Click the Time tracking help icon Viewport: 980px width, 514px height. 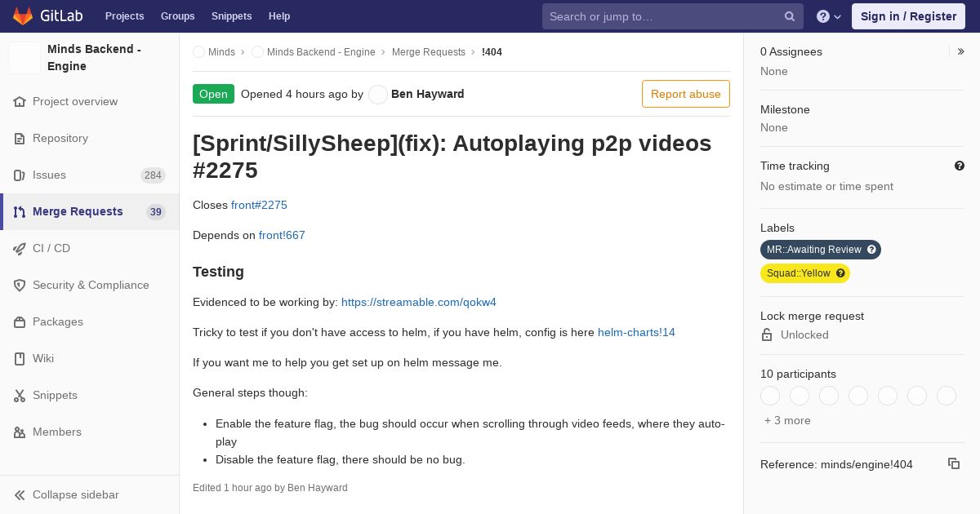pos(960,166)
